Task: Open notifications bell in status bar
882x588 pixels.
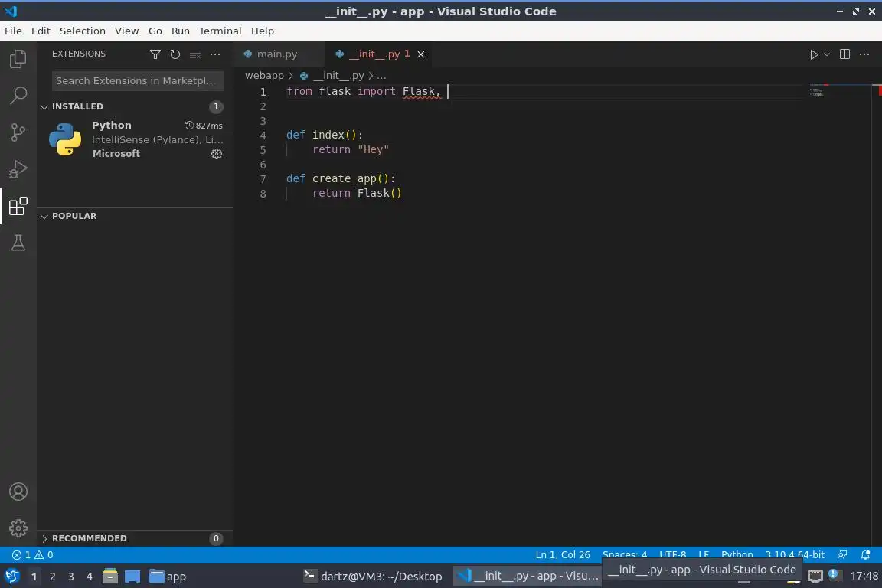Action: pyautogui.click(x=865, y=555)
